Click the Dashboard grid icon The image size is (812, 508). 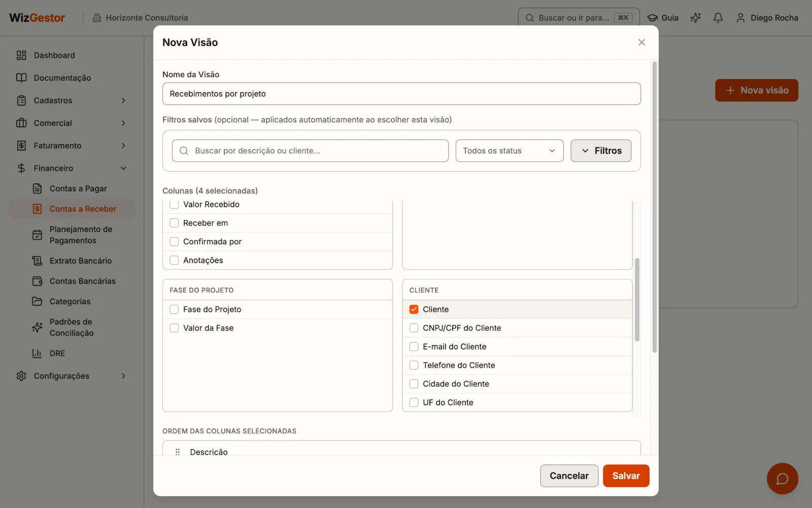(x=21, y=55)
